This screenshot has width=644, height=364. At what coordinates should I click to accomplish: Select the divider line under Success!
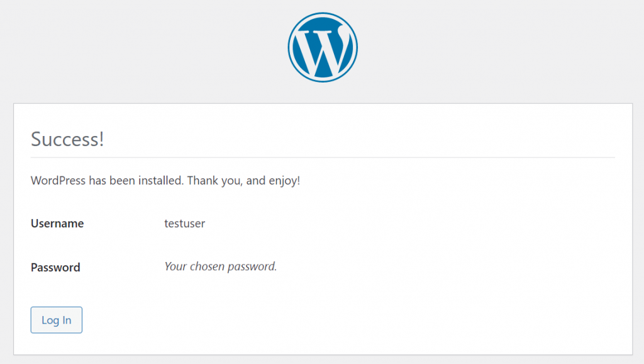pos(322,157)
